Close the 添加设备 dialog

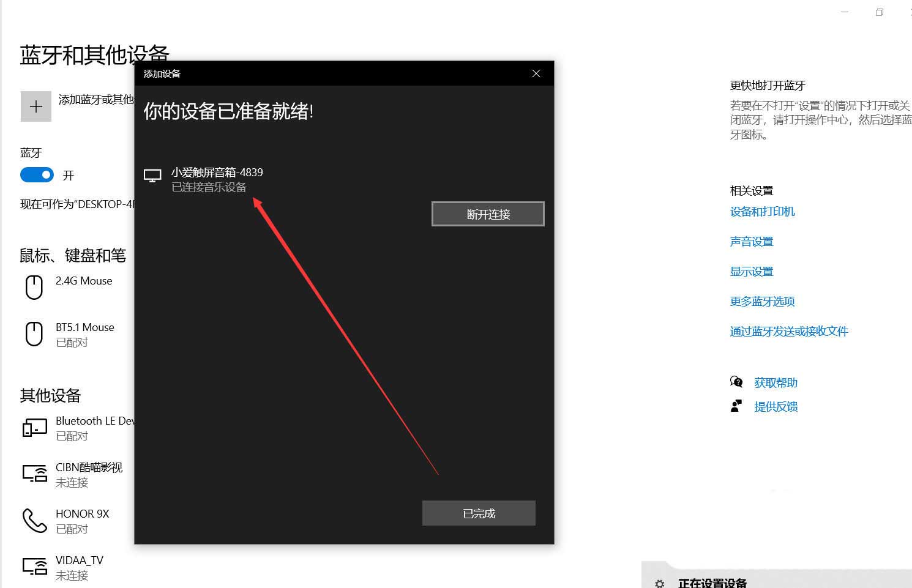tap(536, 73)
